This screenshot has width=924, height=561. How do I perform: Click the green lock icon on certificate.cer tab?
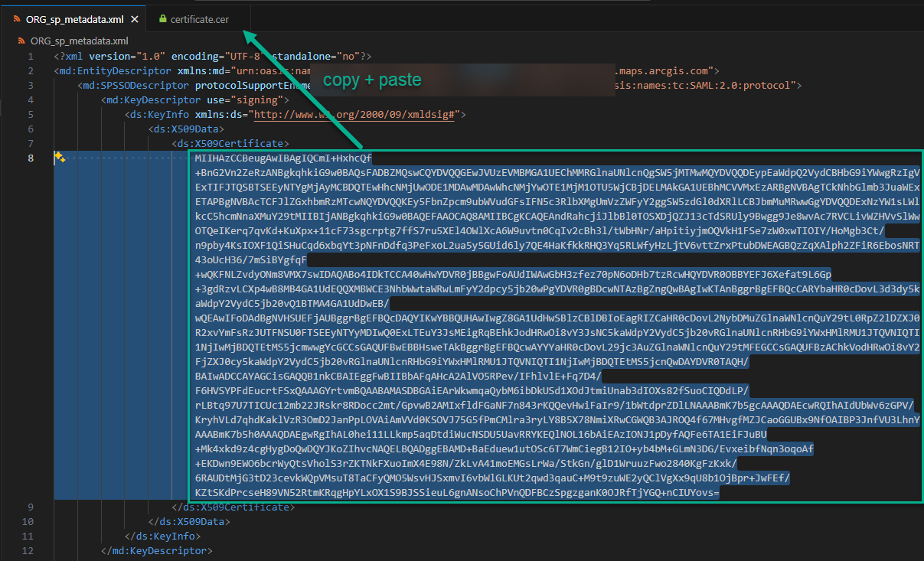point(163,19)
